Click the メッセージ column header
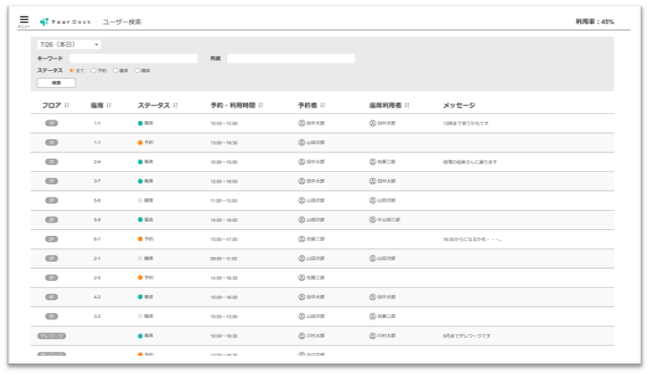This screenshot has height=375, width=650. [x=459, y=105]
